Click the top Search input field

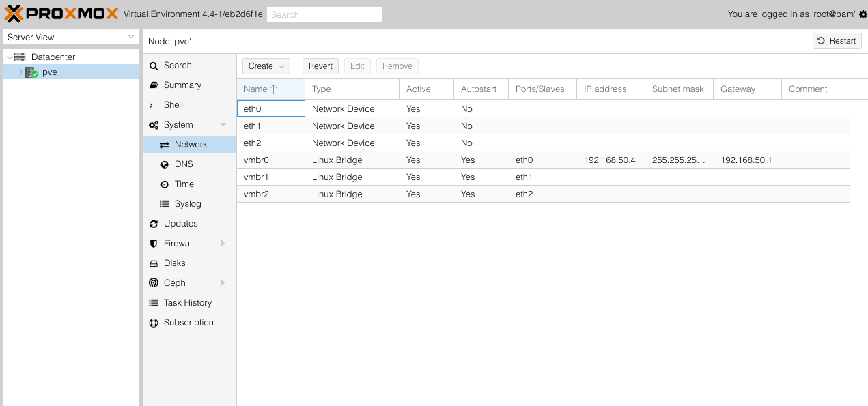(324, 14)
